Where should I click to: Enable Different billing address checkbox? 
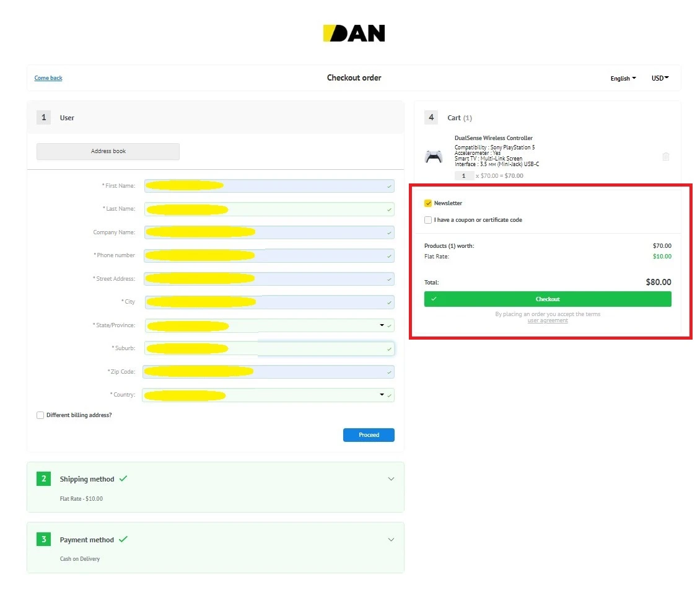point(40,415)
